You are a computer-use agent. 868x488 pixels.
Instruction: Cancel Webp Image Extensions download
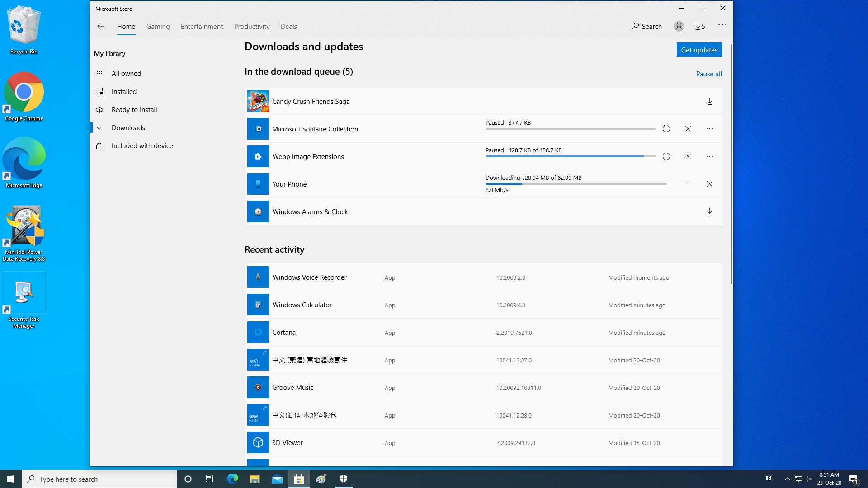click(x=688, y=157)
